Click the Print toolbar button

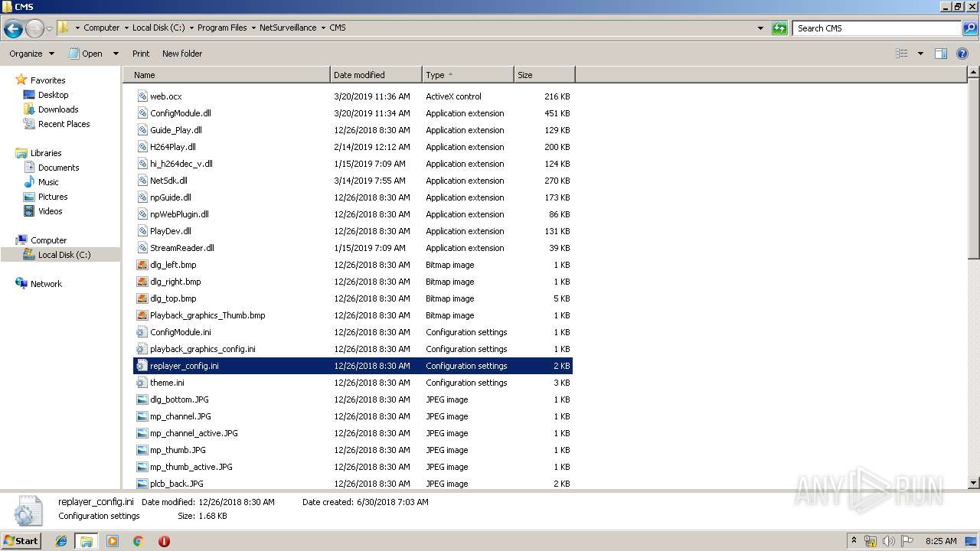(141, 54)
